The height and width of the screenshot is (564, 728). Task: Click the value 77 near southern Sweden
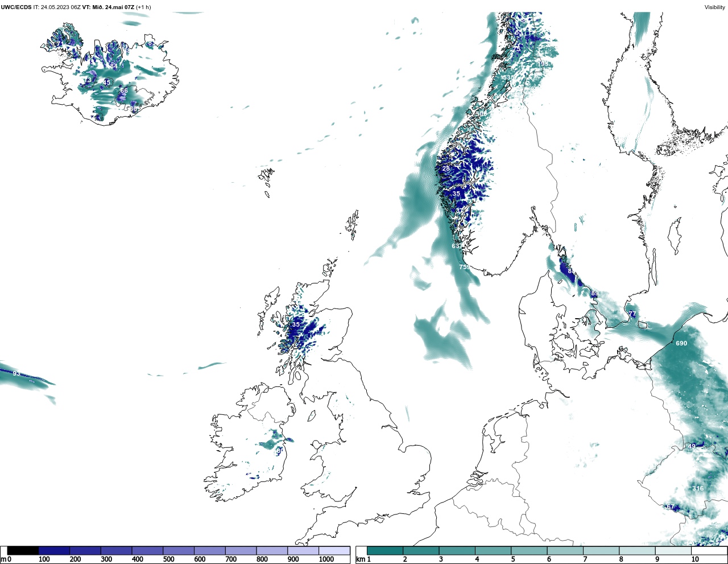click(631, 314)
